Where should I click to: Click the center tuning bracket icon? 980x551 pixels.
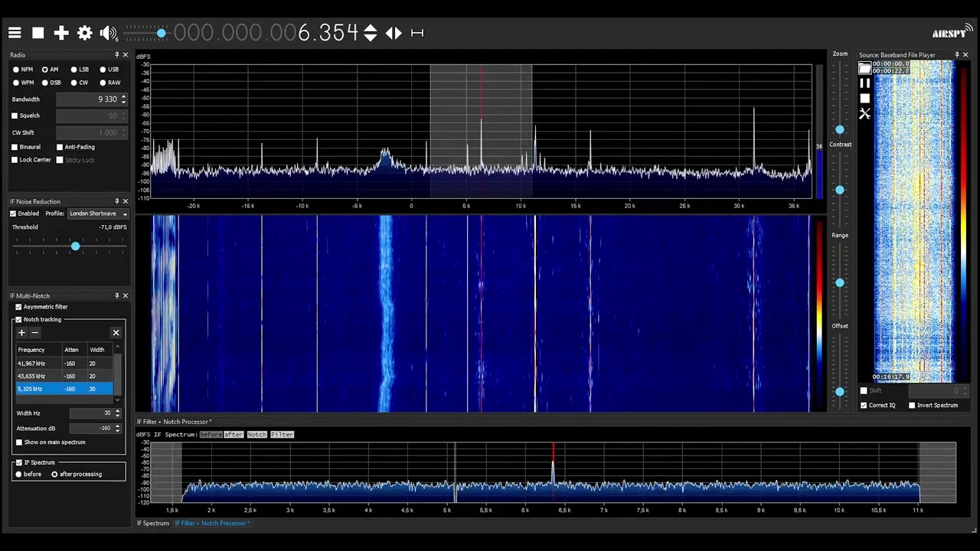coord(417,33)
